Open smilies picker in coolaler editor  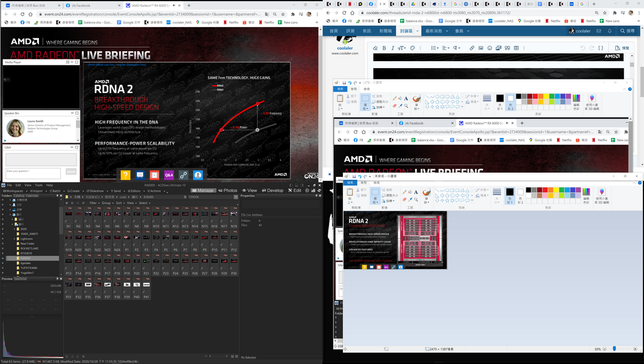click(489, 48)
